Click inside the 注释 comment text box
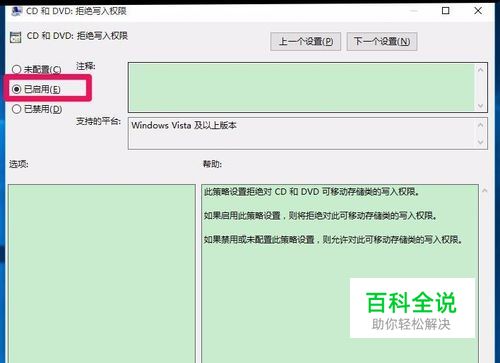This screenshot has width=500, height=363. point(301,87)
